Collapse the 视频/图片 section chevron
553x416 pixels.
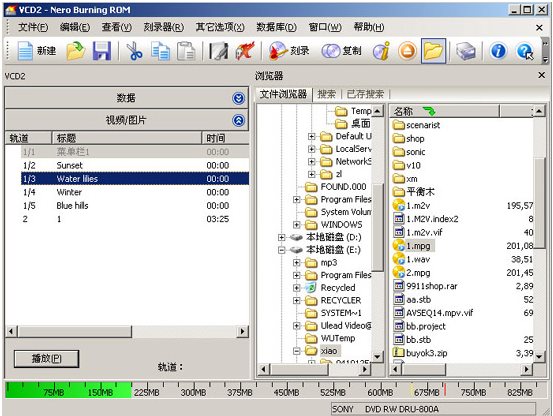239,121
